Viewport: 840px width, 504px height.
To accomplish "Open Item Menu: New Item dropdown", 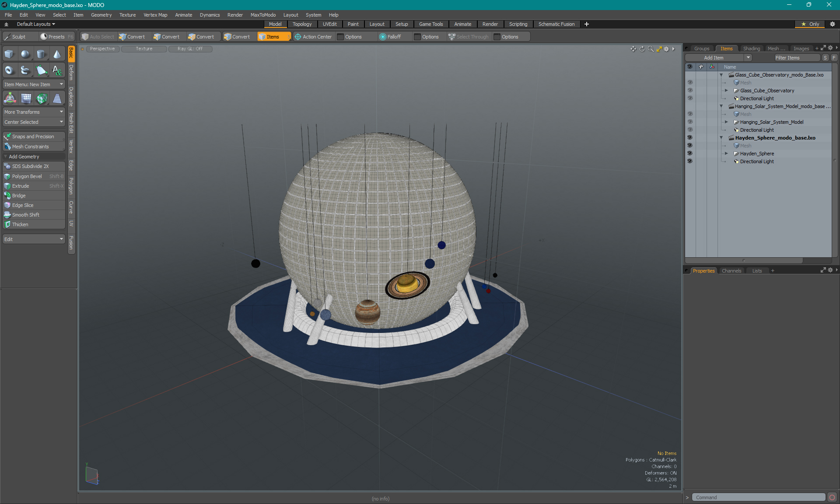I will 34,84.
